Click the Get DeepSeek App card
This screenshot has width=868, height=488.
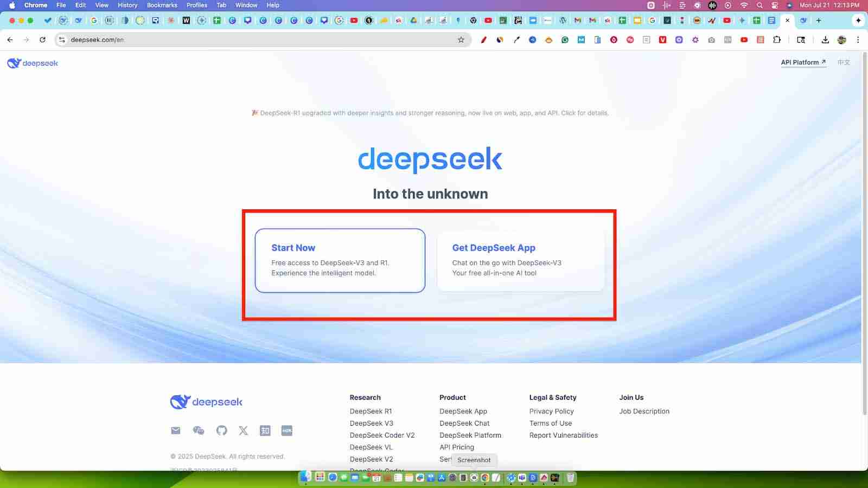(521, 260)
